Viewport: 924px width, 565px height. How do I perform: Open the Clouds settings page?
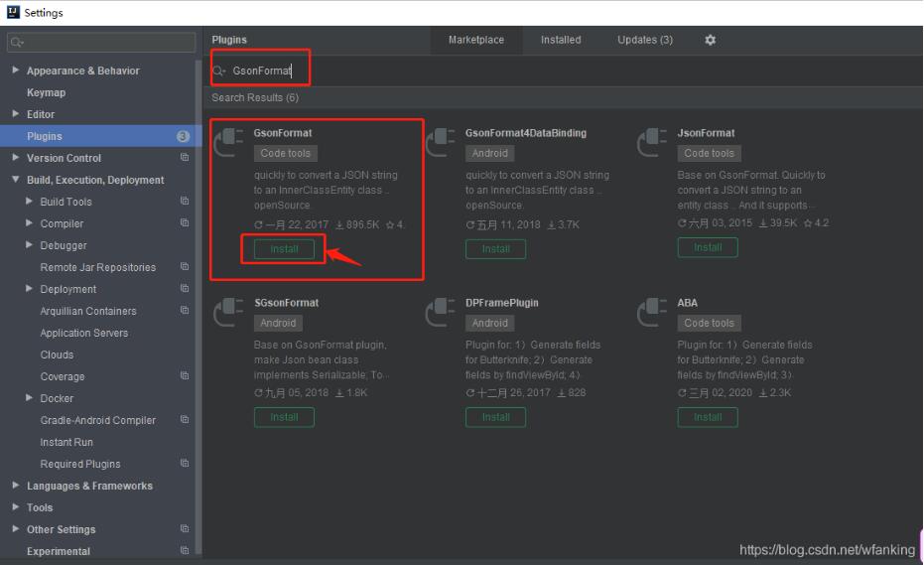(x=57, y=354)
